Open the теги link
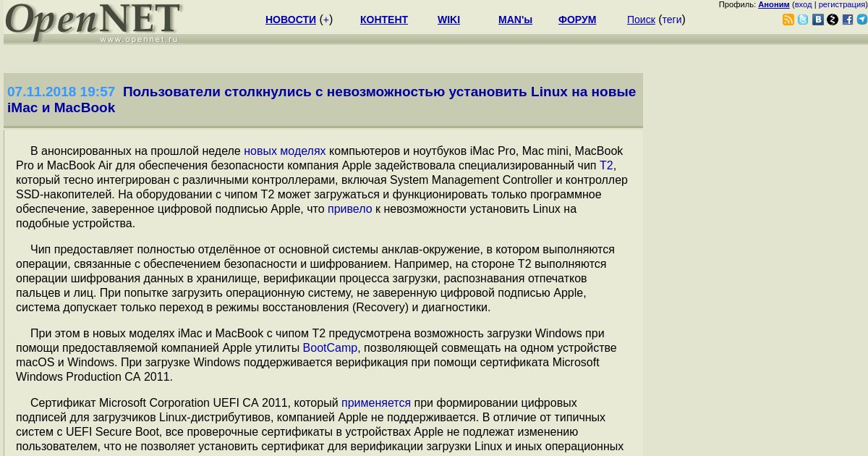Image resolution: width=868 pixels, height=456 pixels. (672, 20)
